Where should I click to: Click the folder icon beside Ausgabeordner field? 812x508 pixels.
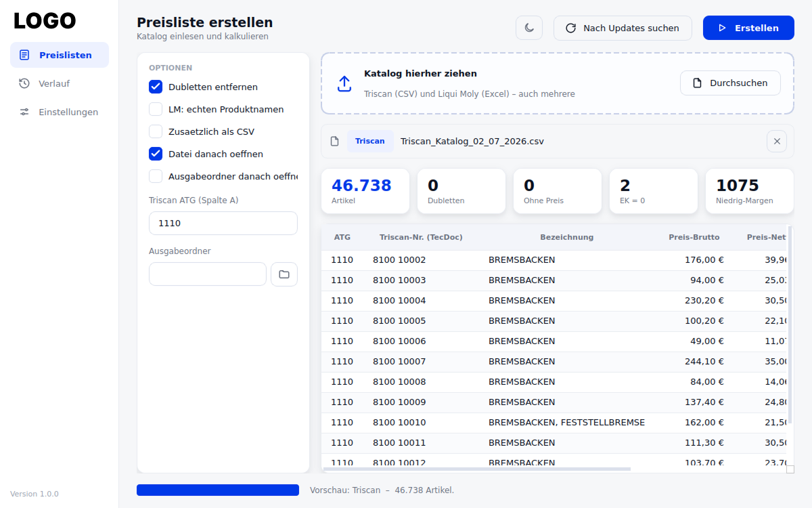[x=284, y=274]
